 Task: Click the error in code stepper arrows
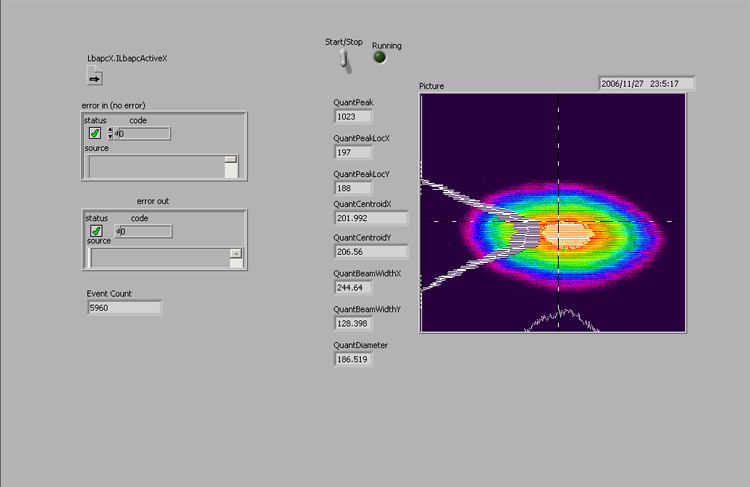point(111,133)
